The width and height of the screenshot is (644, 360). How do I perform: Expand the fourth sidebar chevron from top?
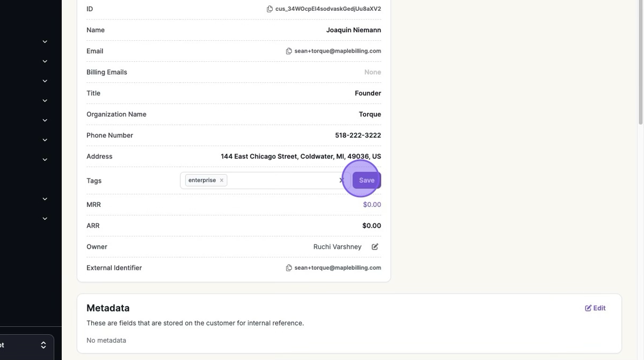45,100
